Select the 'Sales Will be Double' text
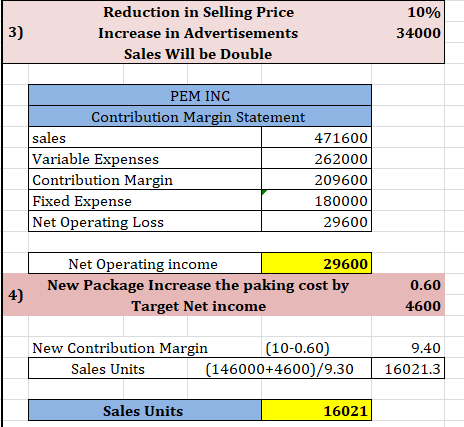 click(198, 54)
